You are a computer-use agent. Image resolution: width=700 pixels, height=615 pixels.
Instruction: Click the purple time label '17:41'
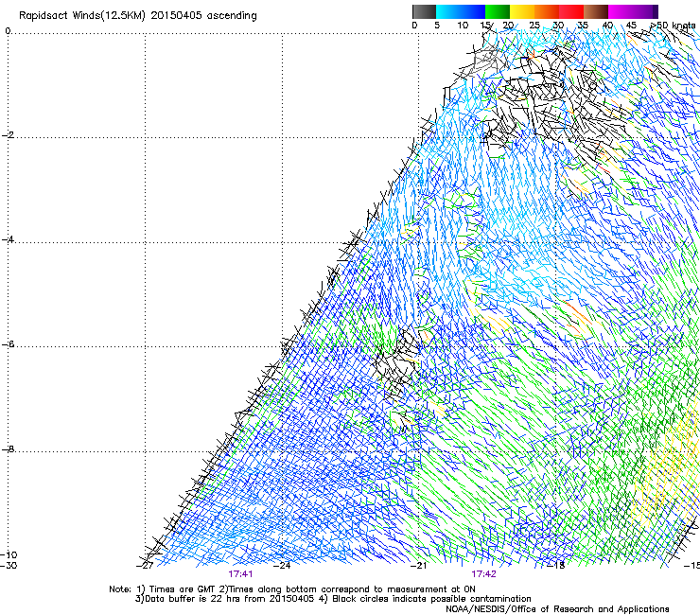click(x=240, y=574)
